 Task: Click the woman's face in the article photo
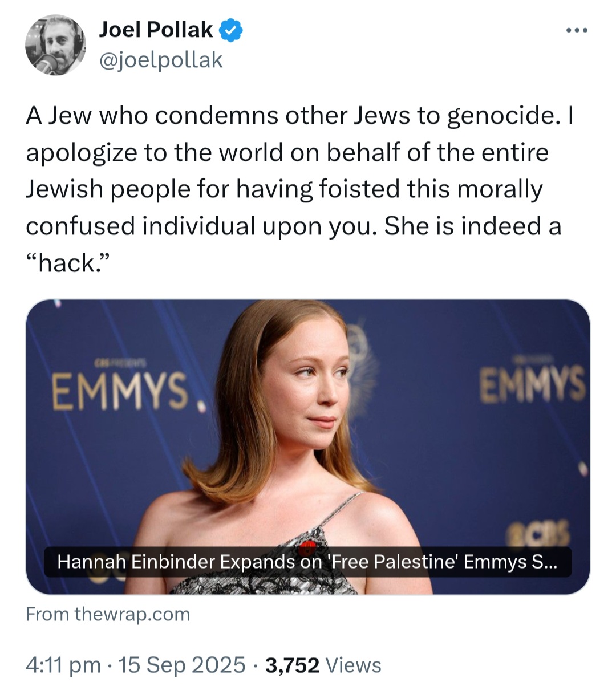[314, 388]
